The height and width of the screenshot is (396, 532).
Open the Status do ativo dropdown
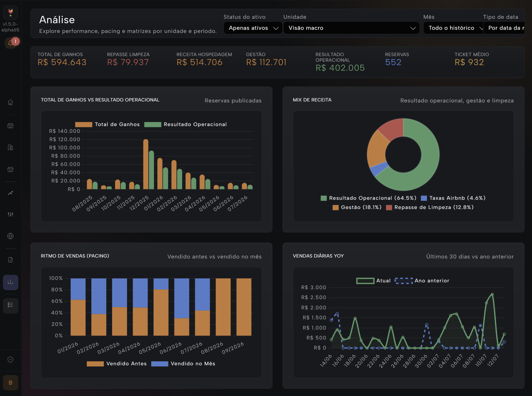pyautogui.click(x=253, y=28)
